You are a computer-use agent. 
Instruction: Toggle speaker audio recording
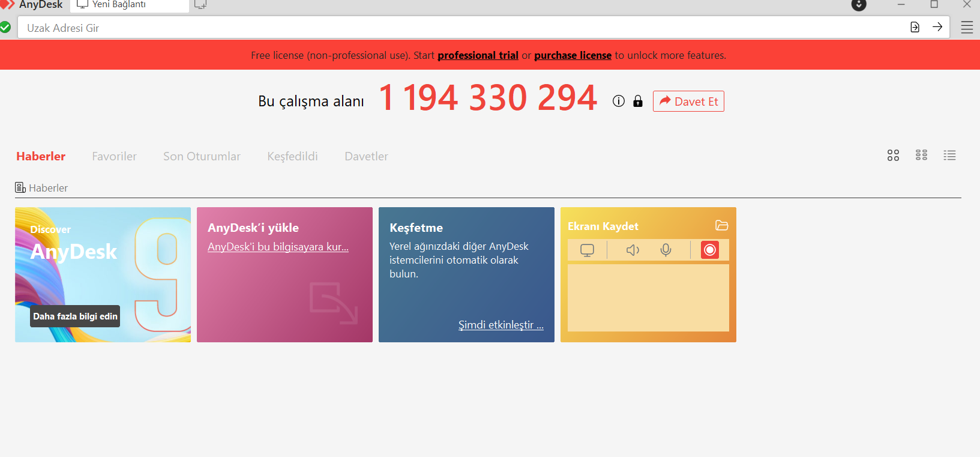(633, 250)
